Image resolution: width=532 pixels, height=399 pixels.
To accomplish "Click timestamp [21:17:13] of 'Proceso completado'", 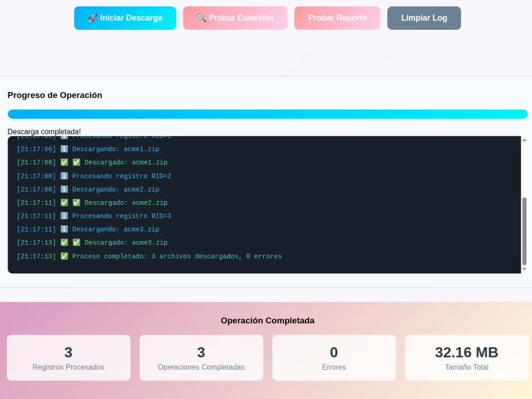I will point(36,256).
